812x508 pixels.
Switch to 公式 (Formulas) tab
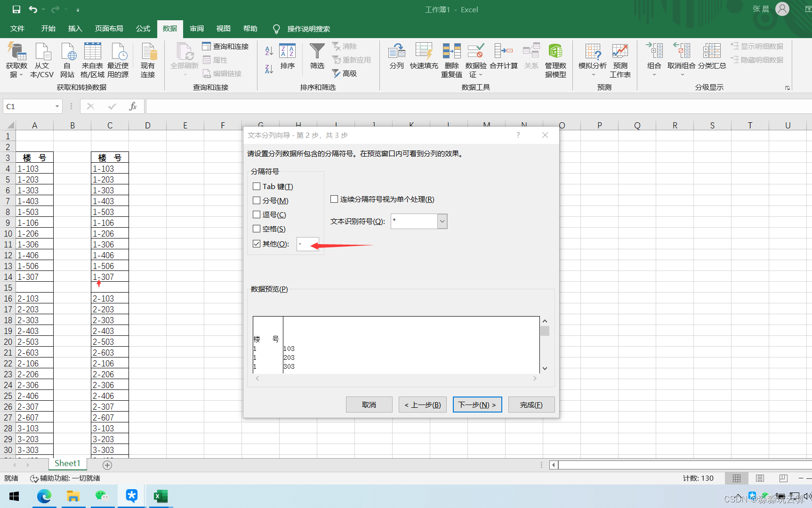[143, 29]
